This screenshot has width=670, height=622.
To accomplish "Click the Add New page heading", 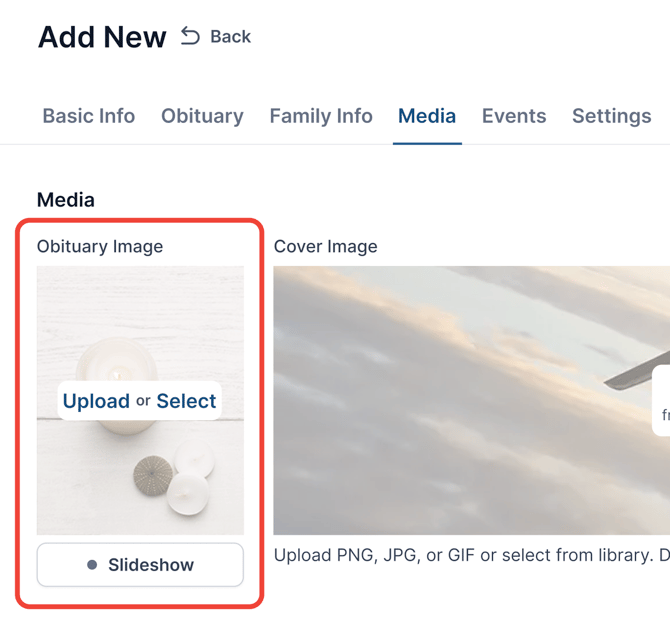I will pos(102,37).
